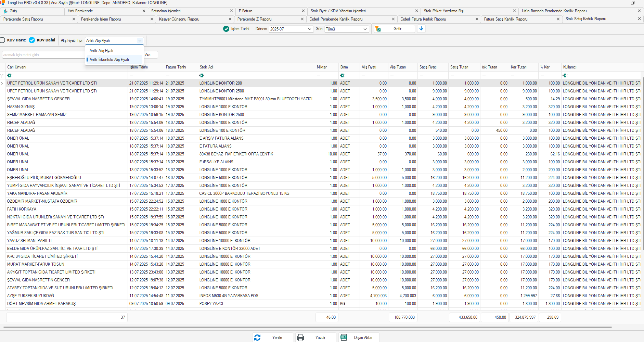Image resolution: width=644 pixels, height=342 pixels.
Task: Click the Yazdır printer icon
Action: point(300,338)
